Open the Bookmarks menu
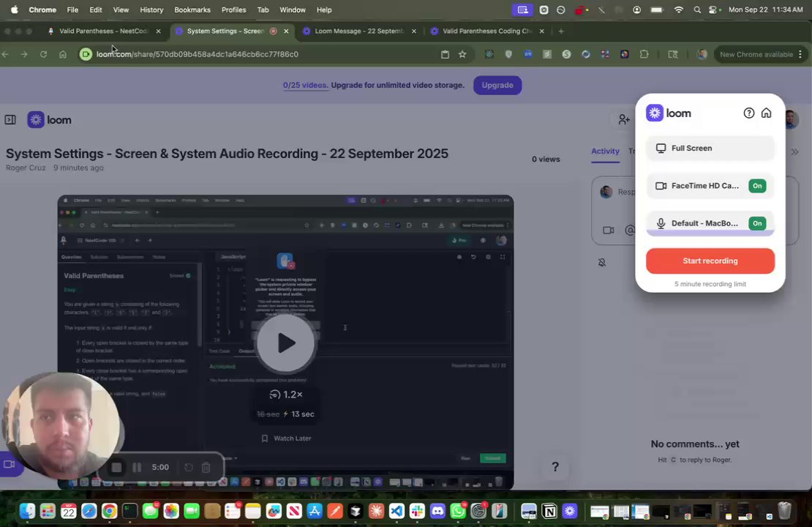The image size is (812, 527). click(192, 10)
